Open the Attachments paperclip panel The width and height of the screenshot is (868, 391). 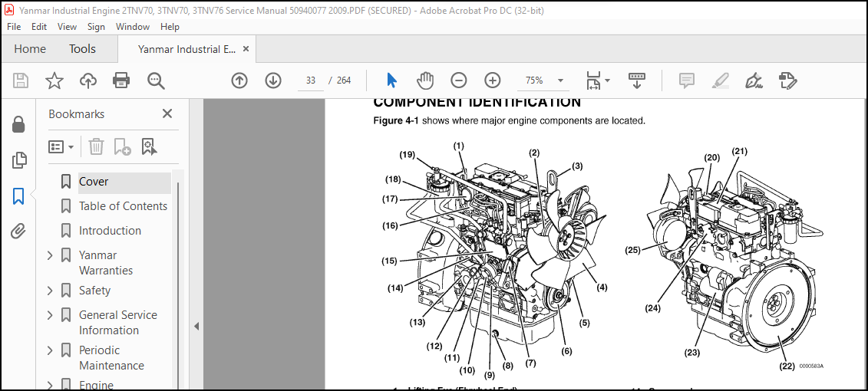click(x=18, y=232)
